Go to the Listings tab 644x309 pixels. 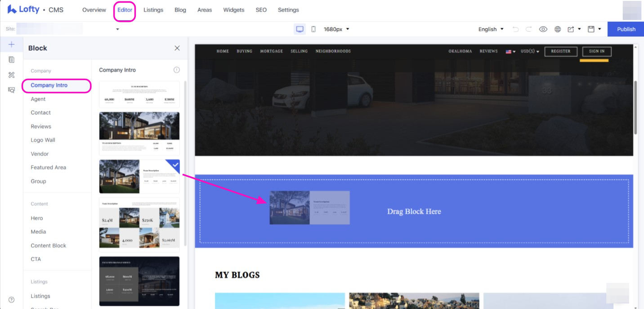153,10
